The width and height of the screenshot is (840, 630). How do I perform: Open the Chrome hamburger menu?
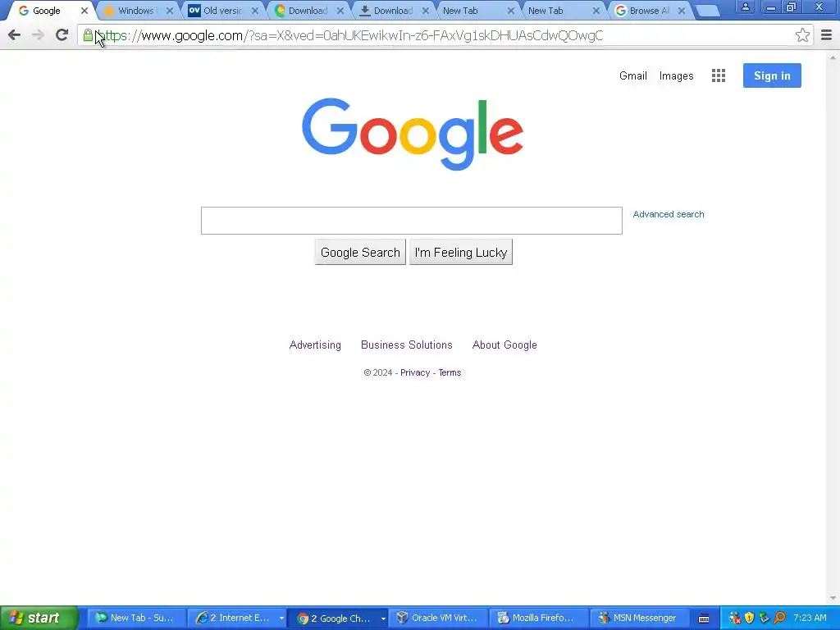(826, 35)
